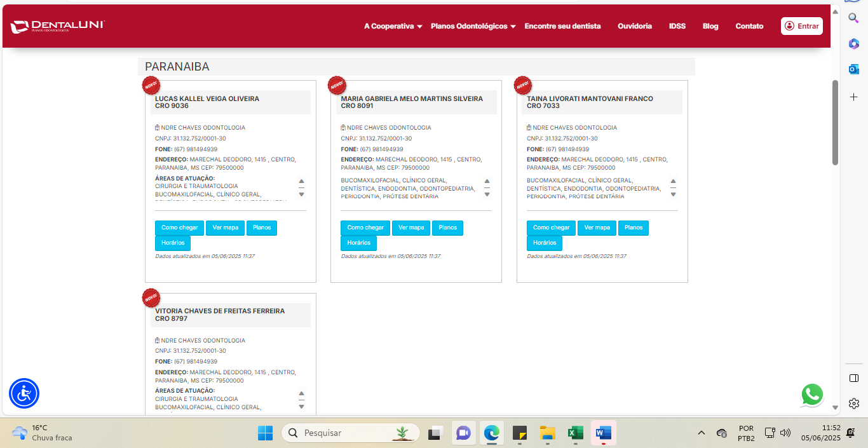Click the Windows taskbar search field
Viewport: 868px width, 448px height.
(x=351, y=433)
